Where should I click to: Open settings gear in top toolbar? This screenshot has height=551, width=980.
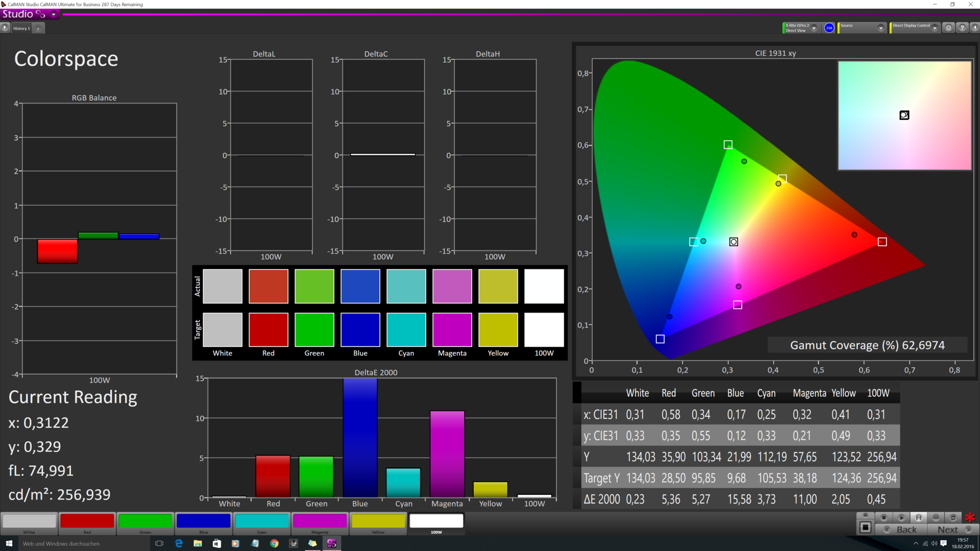coord(948,28)
